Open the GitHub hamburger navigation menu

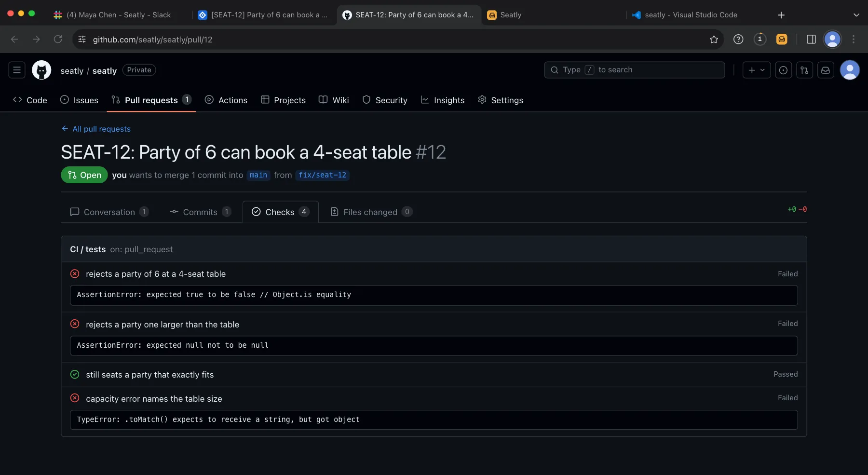[x=17, y=70]
